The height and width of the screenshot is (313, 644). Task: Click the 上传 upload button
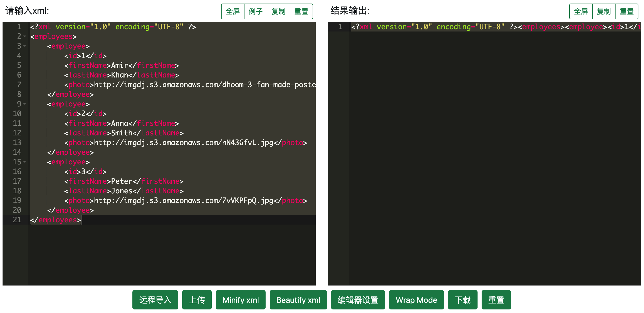(197, 300)
